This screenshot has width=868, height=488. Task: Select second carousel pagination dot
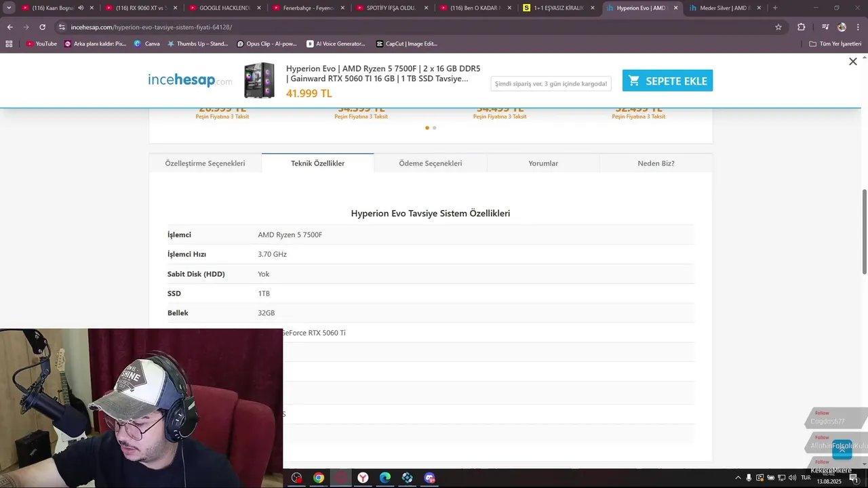click(435, 127)
